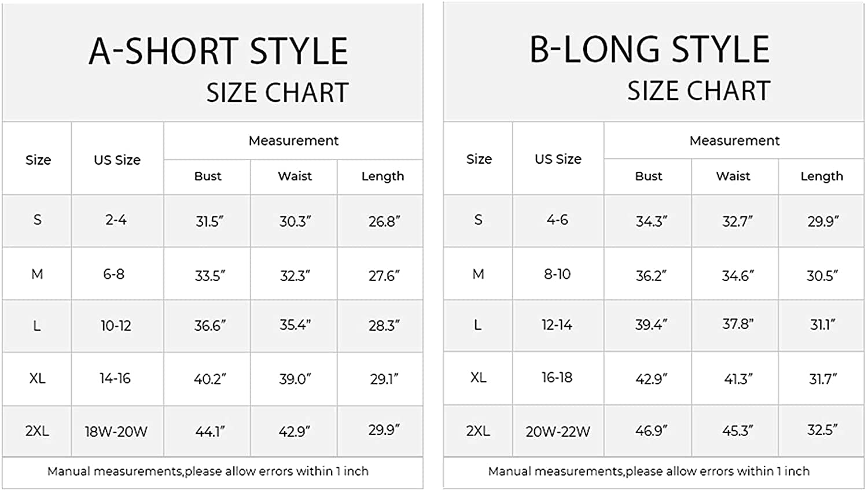This screenshot has height=491, width=868.
Task: Click the A-SHORT STYLE chart title
Action: coord(218,51)
